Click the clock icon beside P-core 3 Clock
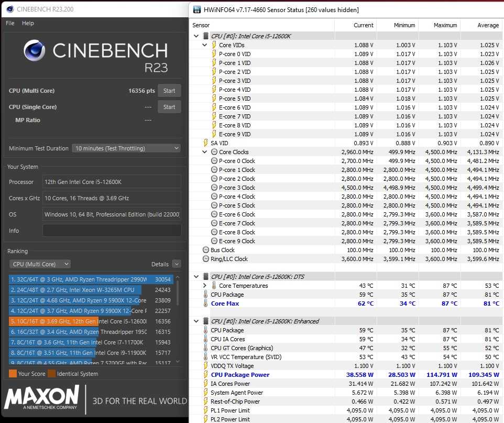This screenshot has width=504, height=423. [x=214, y=188]
